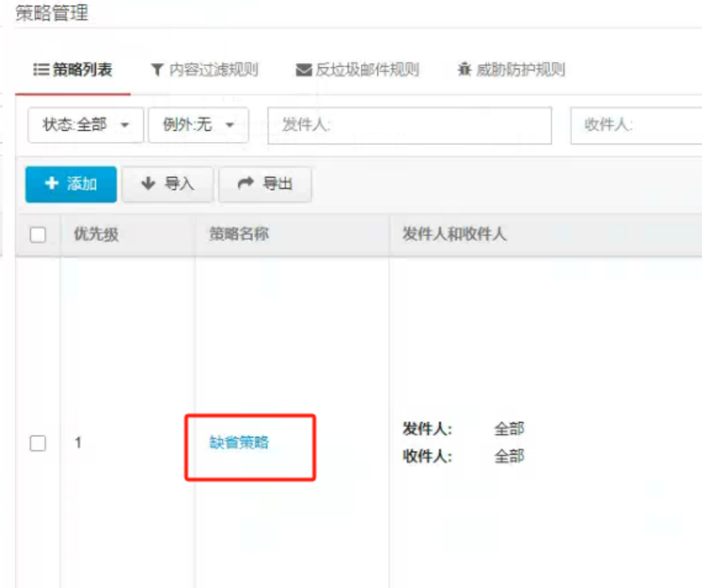Click the funnel icon for content filter rules
The width and height of the screenshot is (702, 588).
(157, 70)
